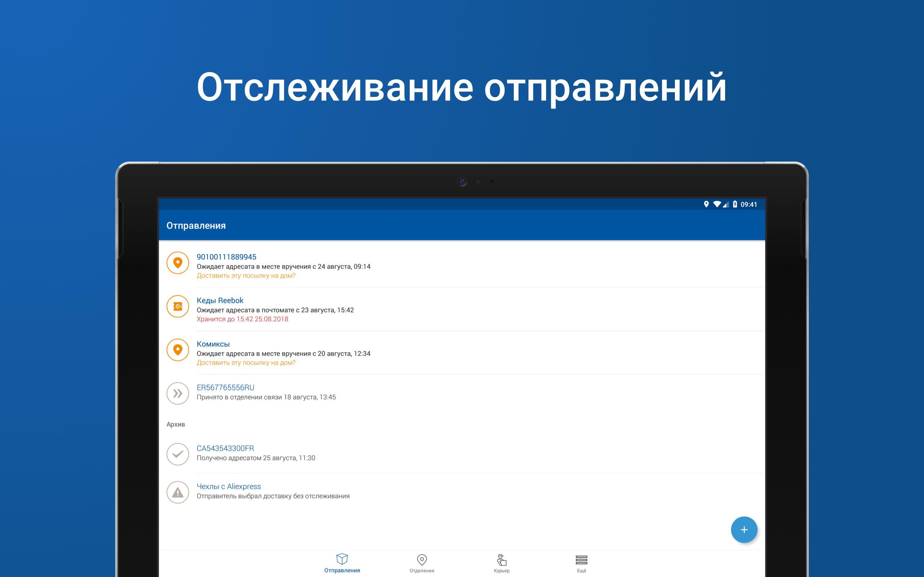Tap the location icon in status bar

tap(706, 204)
